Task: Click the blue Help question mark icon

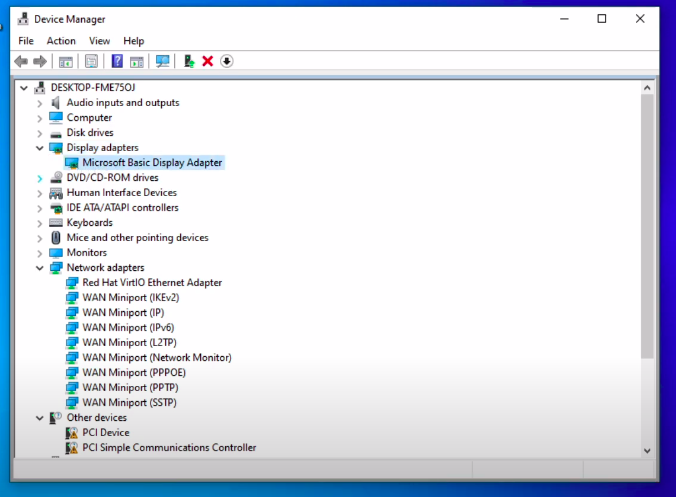Action: [x=117, y=61]
